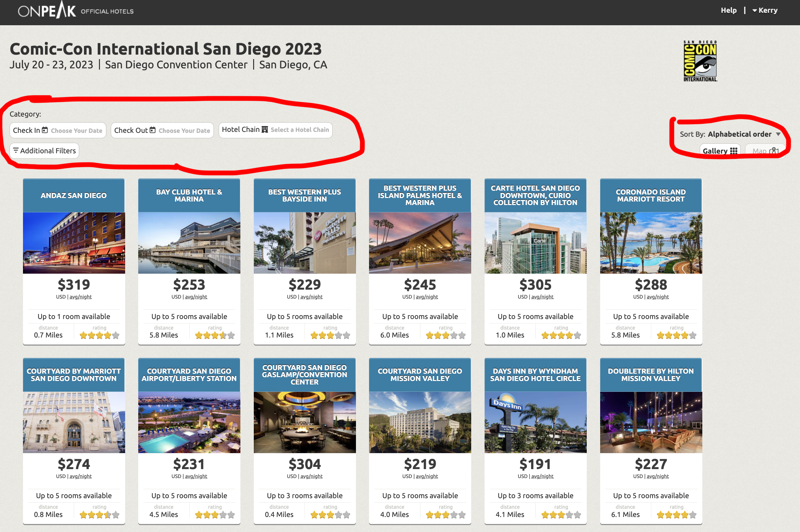Click the Andaz San Diego star rating
Image resolution: width=800 pixels, height=532 pixels.
[x=99, y=336]
